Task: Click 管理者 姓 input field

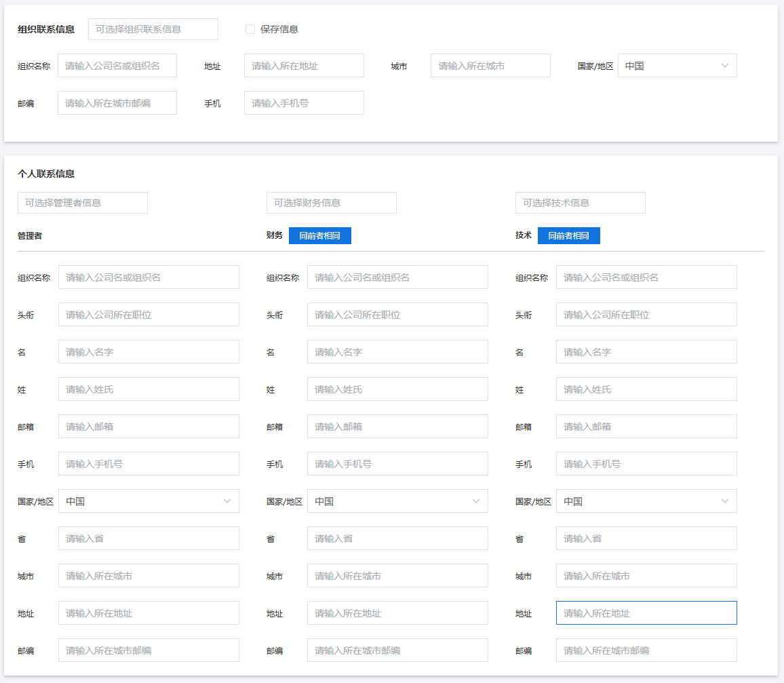Action: coord(149,389)
